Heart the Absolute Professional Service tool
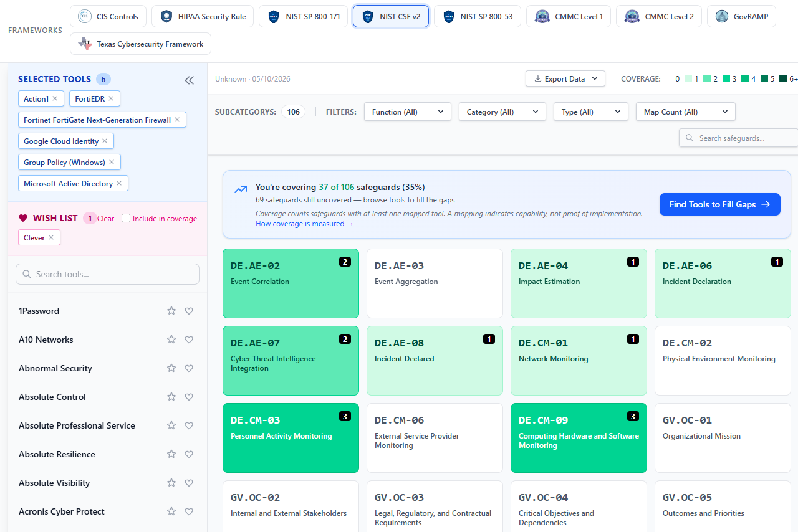This screenshot has width=798, height=532. 189,425
